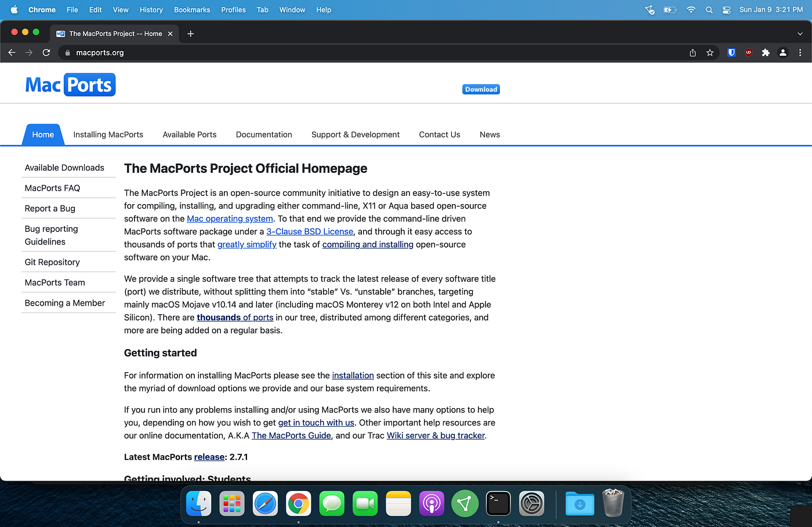
Task: Bookmark this page with star icon
Action: coord(710,53)
